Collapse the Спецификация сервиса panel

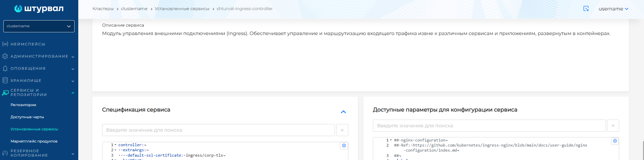point(343,112)
